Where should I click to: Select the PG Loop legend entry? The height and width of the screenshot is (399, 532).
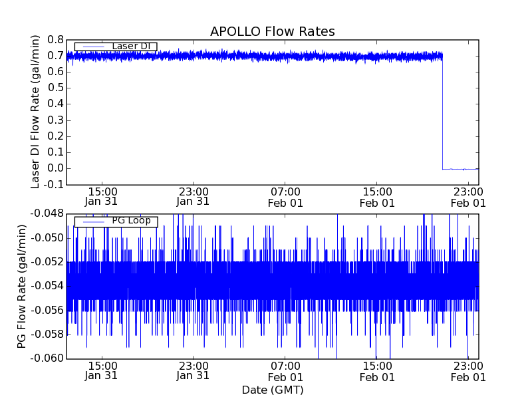point(116,221)
